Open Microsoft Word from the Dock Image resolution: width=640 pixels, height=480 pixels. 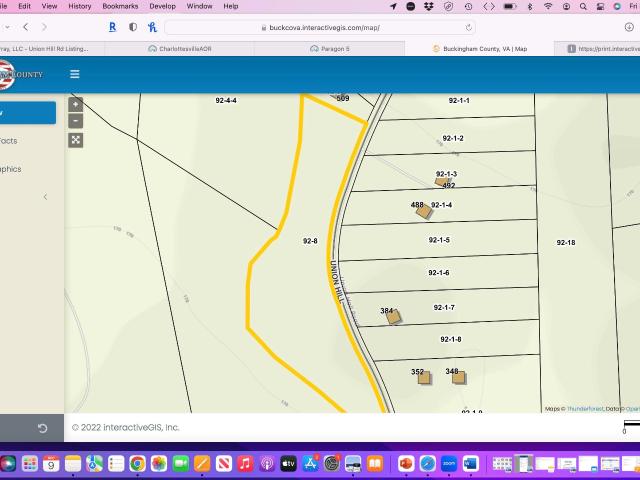[471, 464]
